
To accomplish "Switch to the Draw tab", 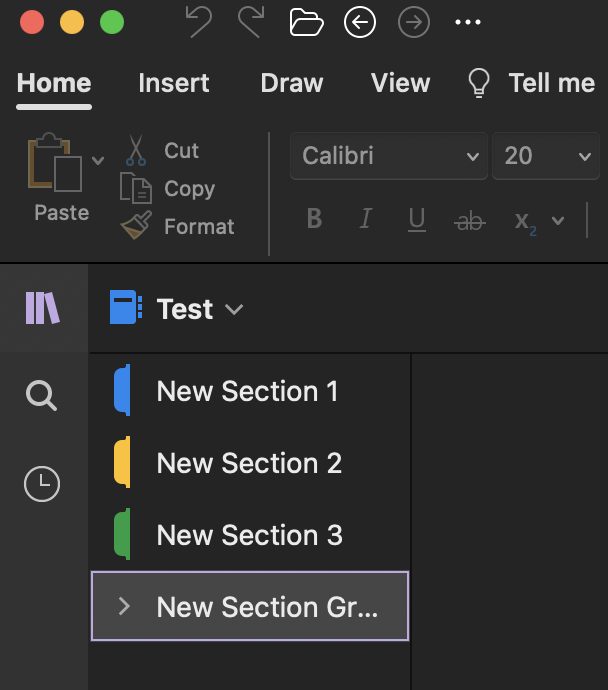I will 292,83.
